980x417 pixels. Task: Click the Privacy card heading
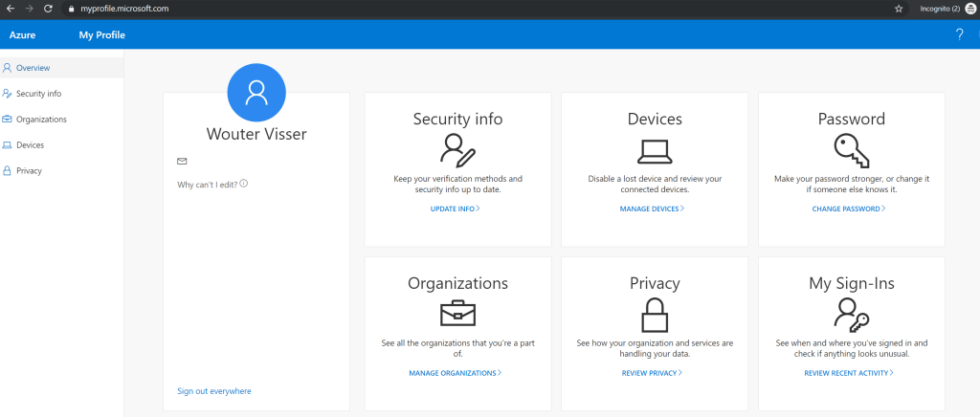[655, 283]
